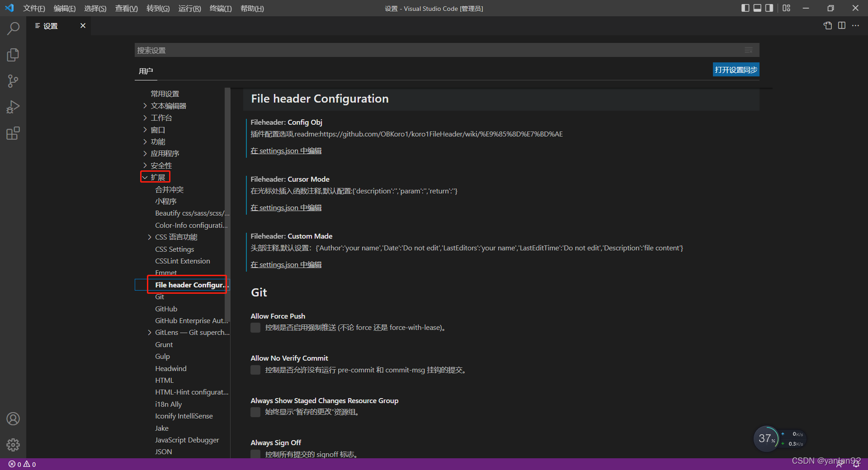Select CSS Settings tree item

175,249
